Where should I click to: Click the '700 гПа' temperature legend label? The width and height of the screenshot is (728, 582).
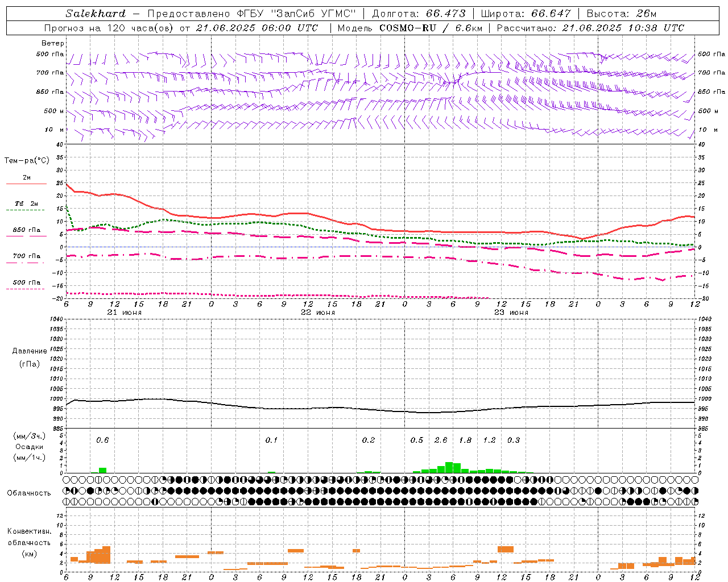(x=26, y=256)
